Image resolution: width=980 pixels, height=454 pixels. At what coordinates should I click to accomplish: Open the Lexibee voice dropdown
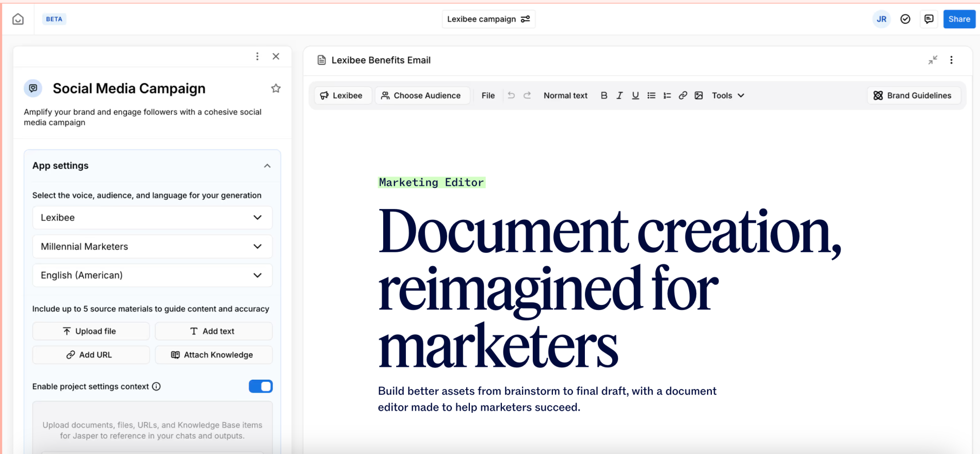[x=152, y=218]
